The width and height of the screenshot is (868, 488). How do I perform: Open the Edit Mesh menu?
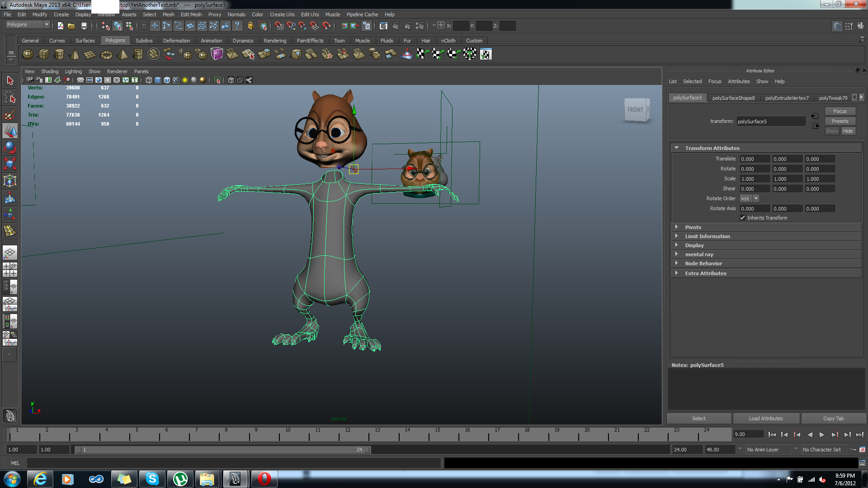pyautogui.click(x=191, y=14)
